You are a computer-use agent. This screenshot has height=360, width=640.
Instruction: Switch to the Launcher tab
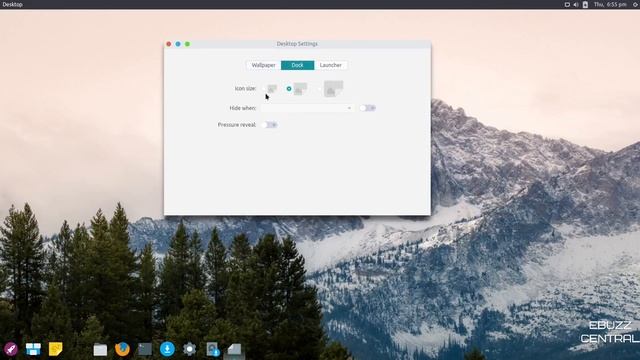(x=331, y=65)
